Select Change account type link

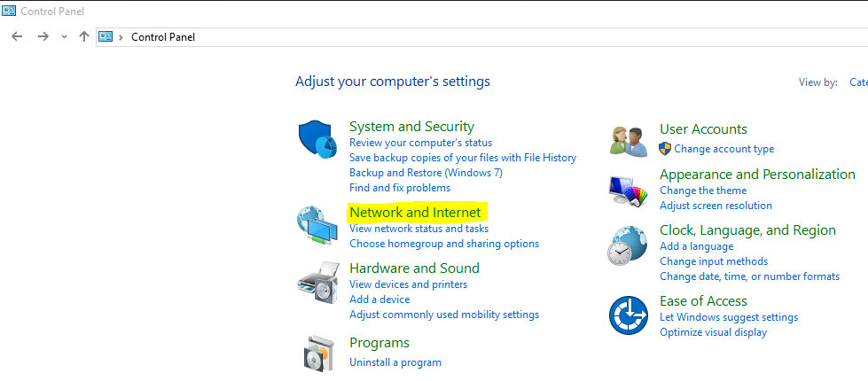[723, 149]
